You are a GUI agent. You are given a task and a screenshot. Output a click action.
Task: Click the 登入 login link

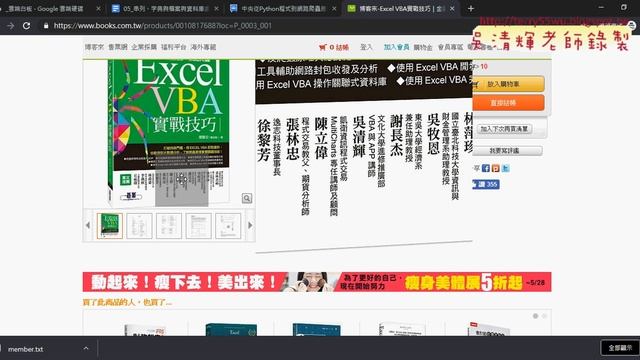(366, 47)
